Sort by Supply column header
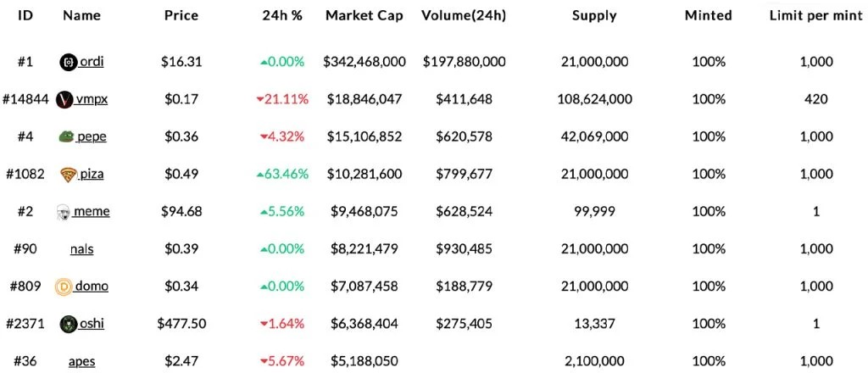Viewport: 868px width, 373px height. (594, 16)
